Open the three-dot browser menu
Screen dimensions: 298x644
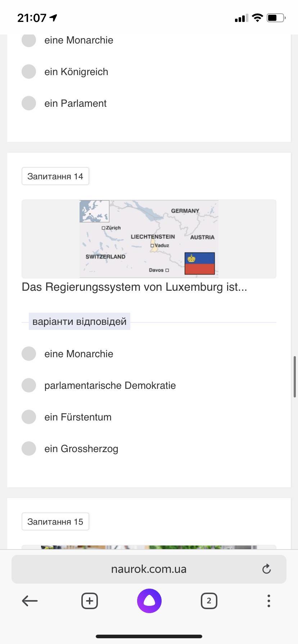click(x=268, y=601)
